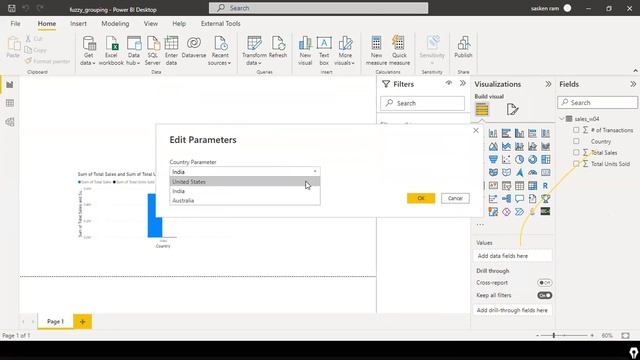
Task: Add a new report page
Action: [x=82, y=322]
